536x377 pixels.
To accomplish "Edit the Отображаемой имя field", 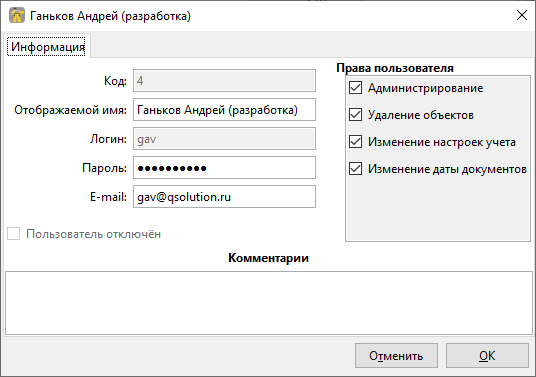I will click(x=224, y=110).
